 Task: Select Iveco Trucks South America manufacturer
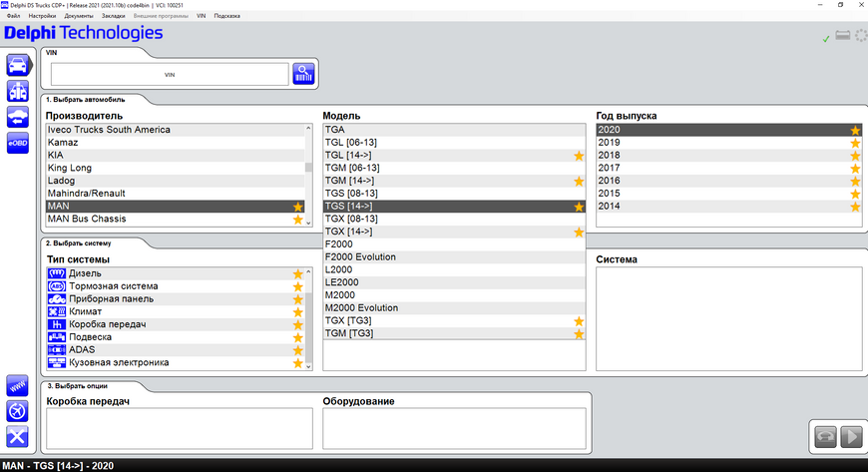(x=175, y=130)
